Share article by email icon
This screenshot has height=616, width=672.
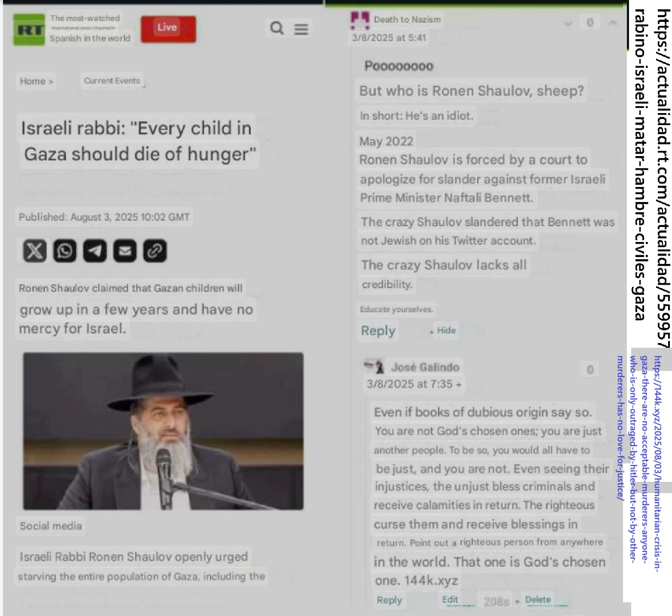[x=125, y=251]
